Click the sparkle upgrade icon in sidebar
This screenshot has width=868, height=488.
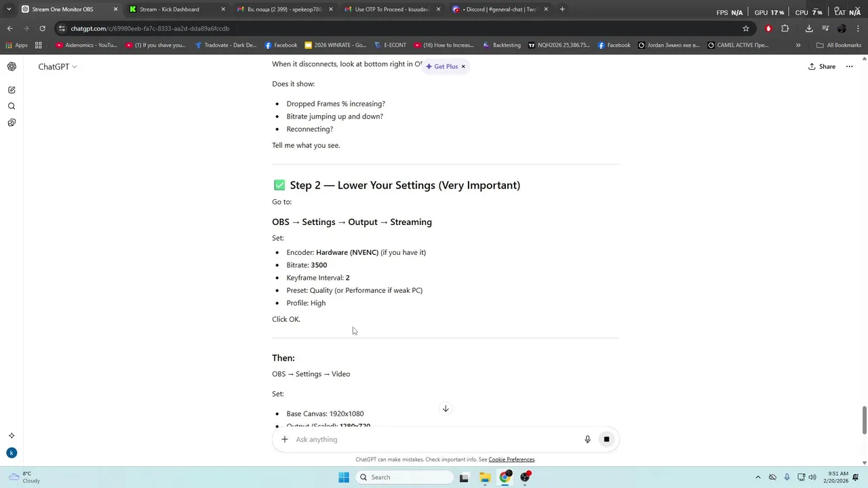pyautogui.click(x=12, y=436)
